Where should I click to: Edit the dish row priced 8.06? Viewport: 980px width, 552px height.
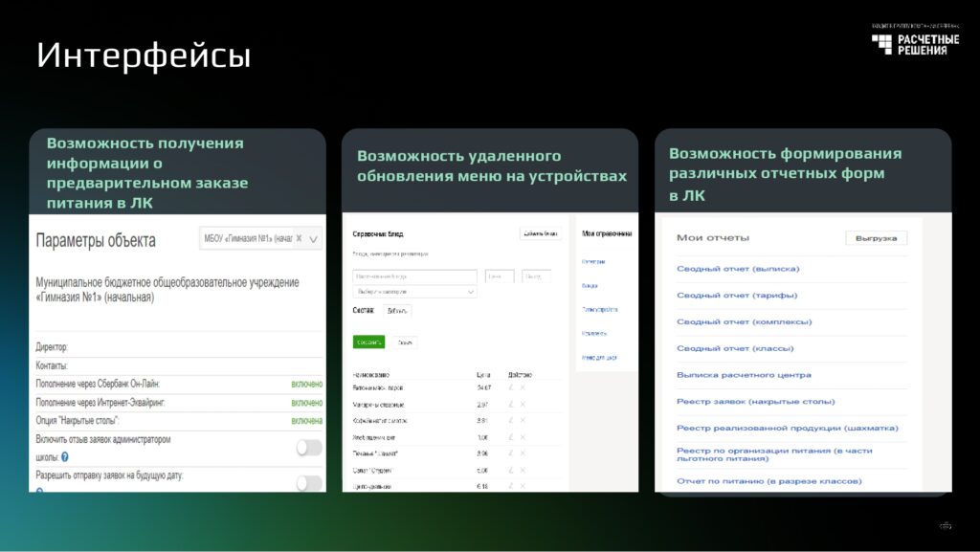(511, 453)
